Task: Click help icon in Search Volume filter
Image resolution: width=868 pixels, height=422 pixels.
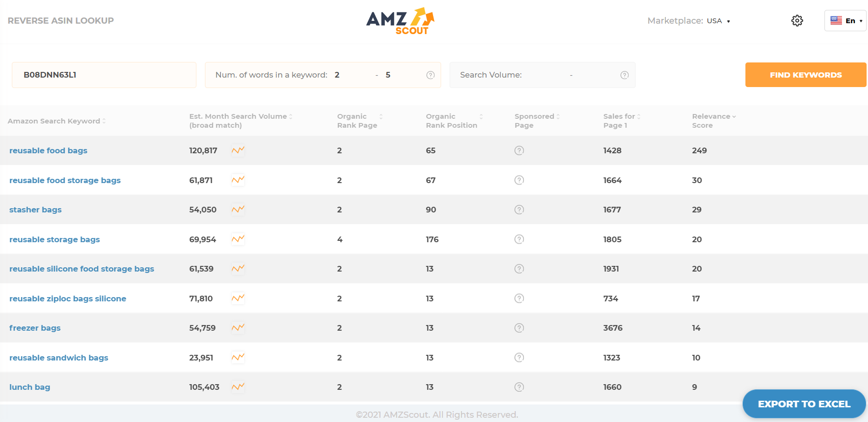Action: [624, 75]
